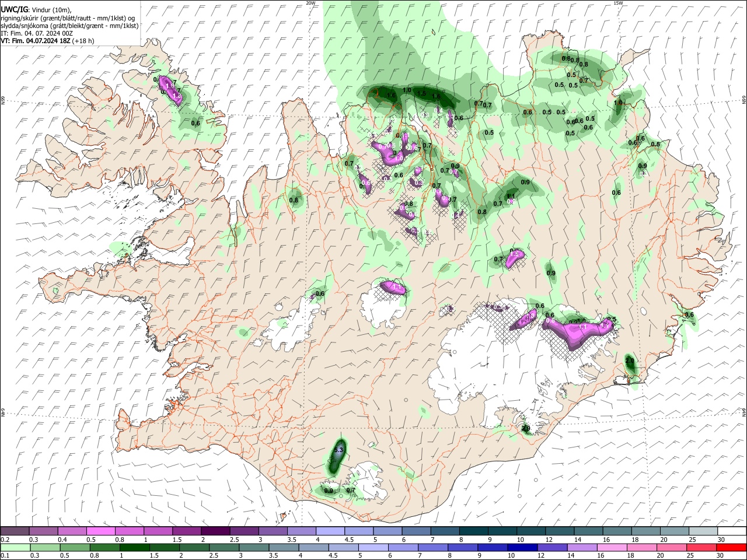Click the 2.0 precipitation value on the map

(x=630, y=361)
